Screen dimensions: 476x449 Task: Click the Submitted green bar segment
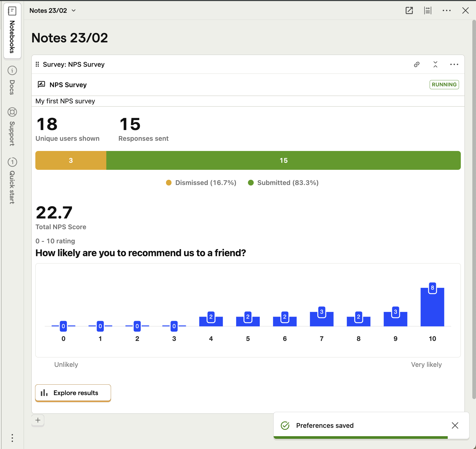point(284,160)
